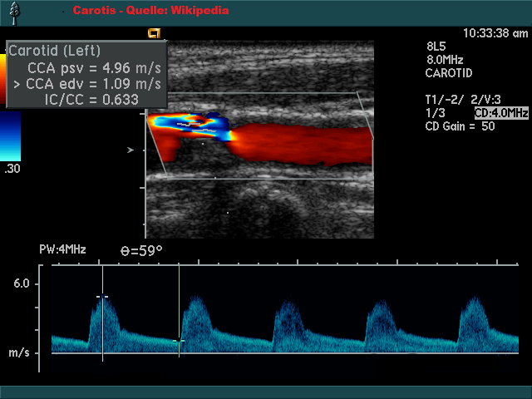This screenshot has height=399, width=532.
Task: Click the '8.0MHz' frequency label
Action: [445, 60]
